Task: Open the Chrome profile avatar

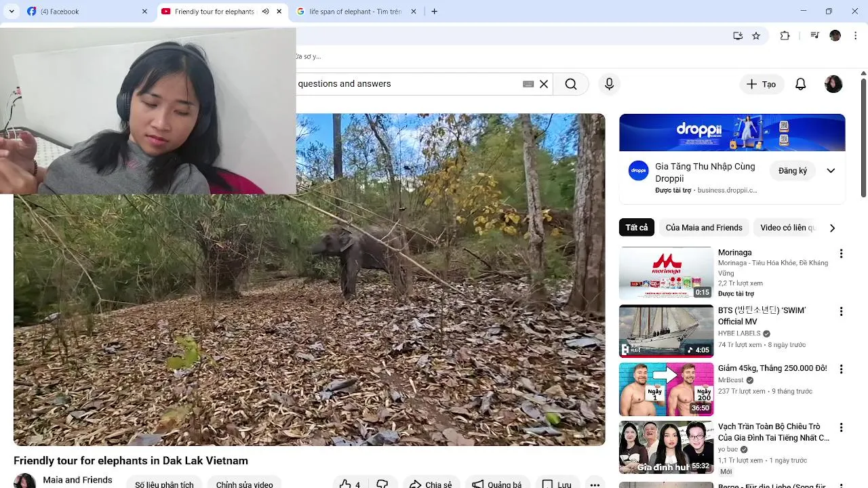Action: click(x=835, y=36)
